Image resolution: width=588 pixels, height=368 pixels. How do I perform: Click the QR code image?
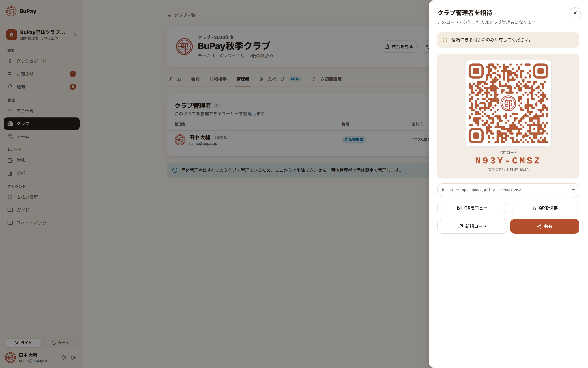click(x=508, y=103)
